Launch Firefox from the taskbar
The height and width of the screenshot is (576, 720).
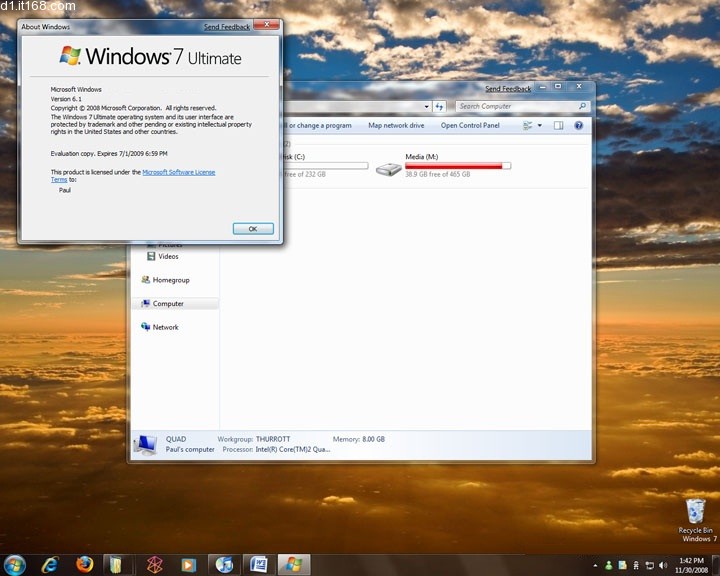coord(84,565)
